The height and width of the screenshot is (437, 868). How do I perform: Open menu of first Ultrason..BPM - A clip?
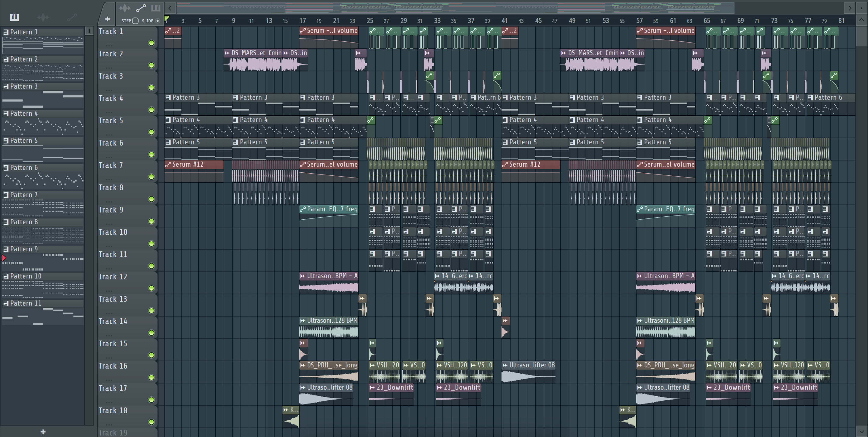point(303,276)
